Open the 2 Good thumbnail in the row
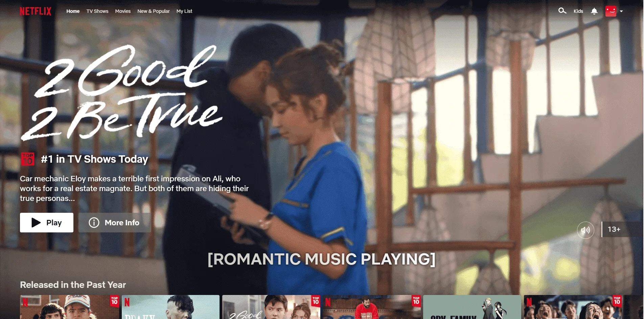This screenshot has height=319, width=644. point(271,307)
